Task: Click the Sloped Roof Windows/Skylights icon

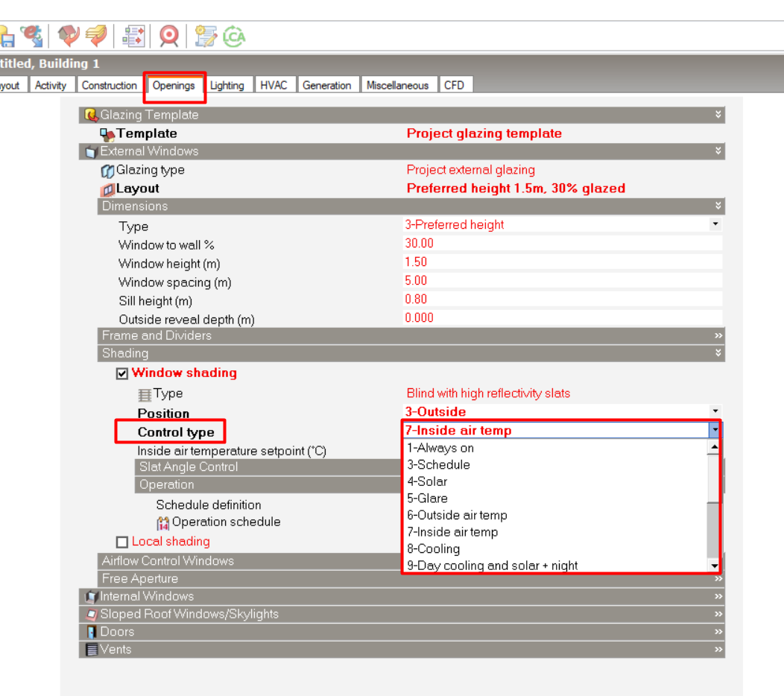Action: pos(92,614)
